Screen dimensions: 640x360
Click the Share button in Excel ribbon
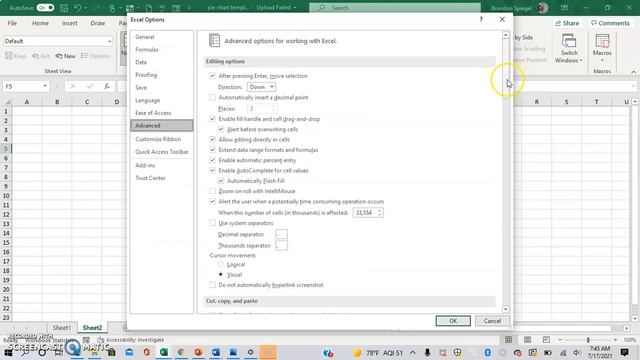(567, 23)
